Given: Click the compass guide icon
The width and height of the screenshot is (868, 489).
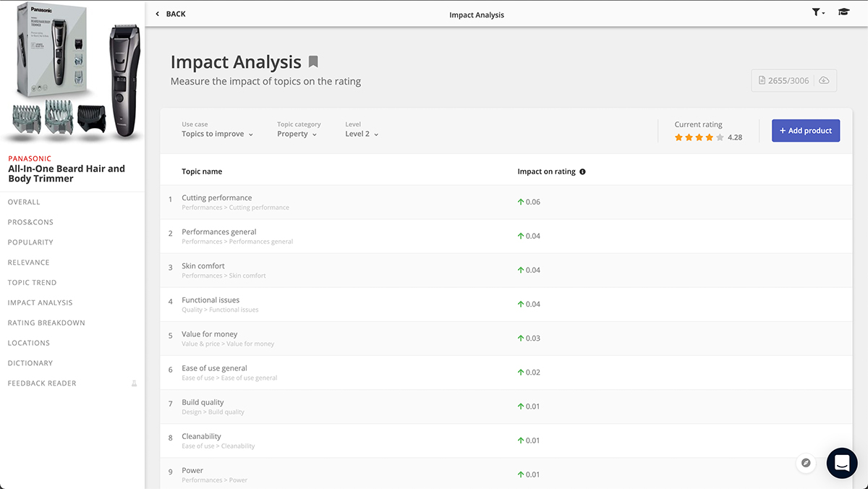Looking at the screenshot, I should point(806,463).
